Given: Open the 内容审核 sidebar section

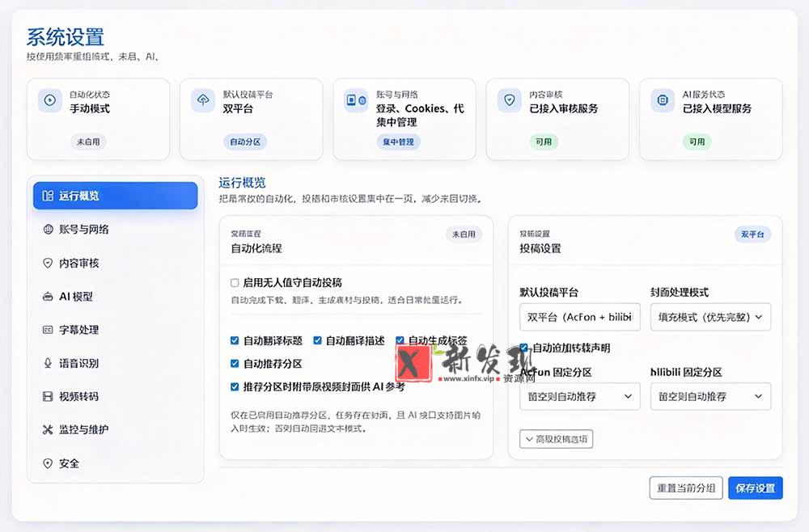Looking at the screenshot, I should pyautogui.click(x=115, y=263).
